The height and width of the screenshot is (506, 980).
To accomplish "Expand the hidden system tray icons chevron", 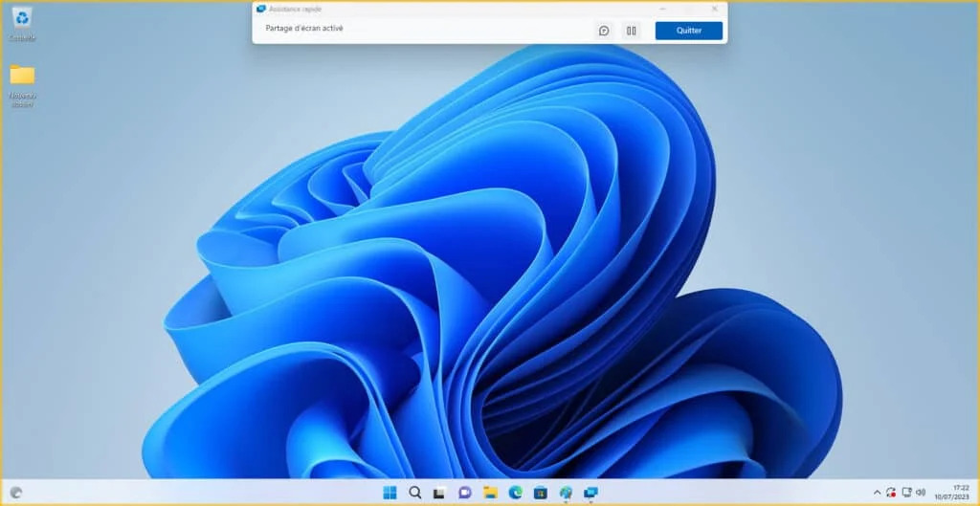I will point(877,493).
